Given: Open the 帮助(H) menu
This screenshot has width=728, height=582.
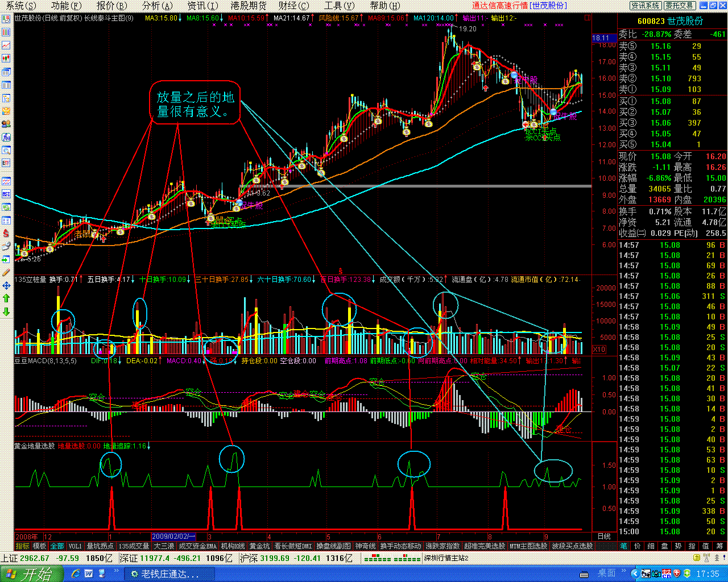Looking at the screenshot, I should coord(385,6).
